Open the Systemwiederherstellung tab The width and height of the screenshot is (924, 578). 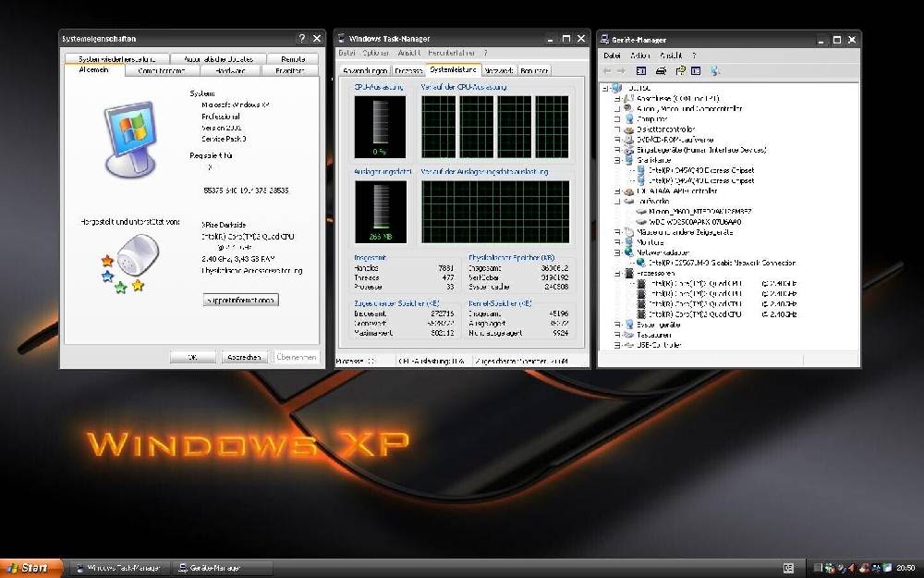point(116,59)
